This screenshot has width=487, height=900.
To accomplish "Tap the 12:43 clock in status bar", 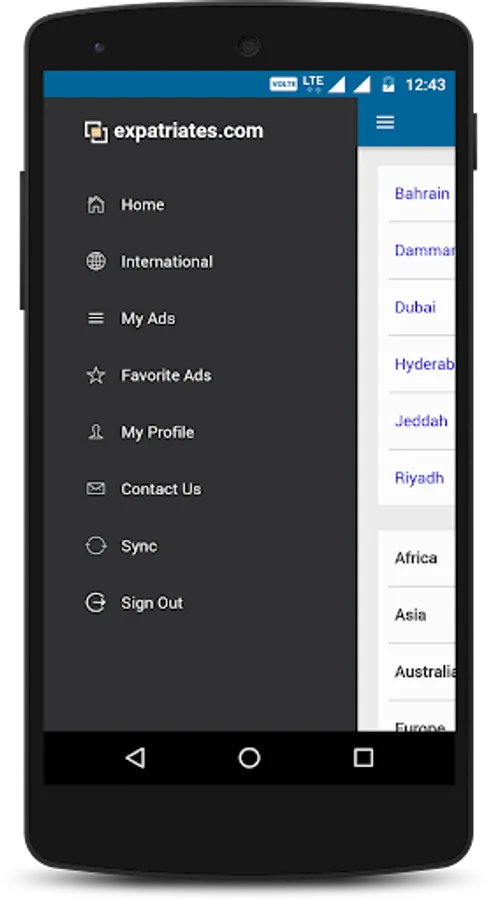I will tap(426, 84).
